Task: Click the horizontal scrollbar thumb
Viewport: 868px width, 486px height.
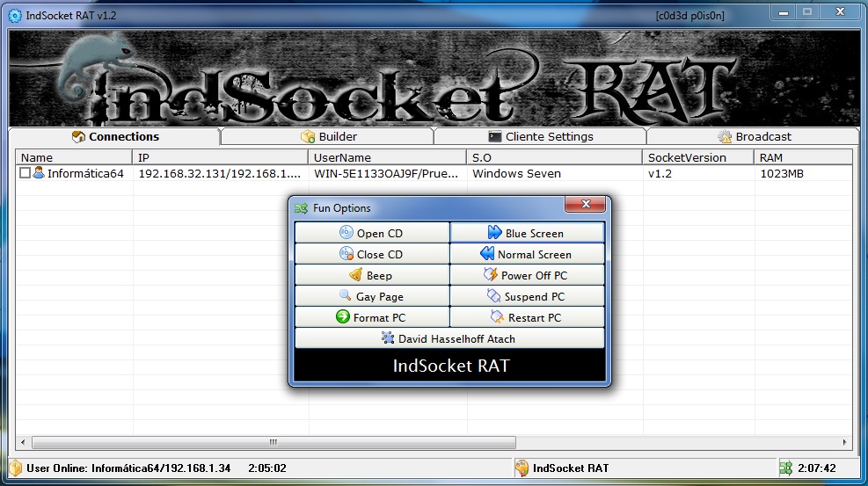Action: point(274,442)
